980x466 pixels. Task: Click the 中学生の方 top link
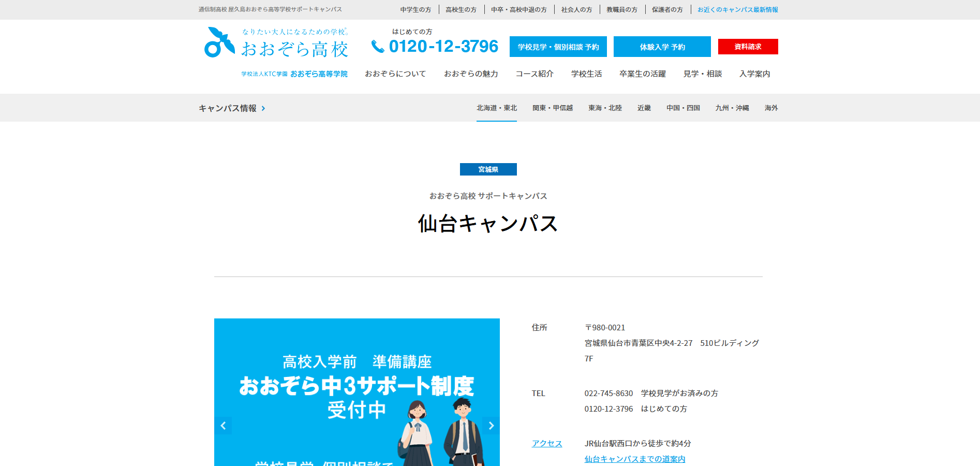[415, 9]
